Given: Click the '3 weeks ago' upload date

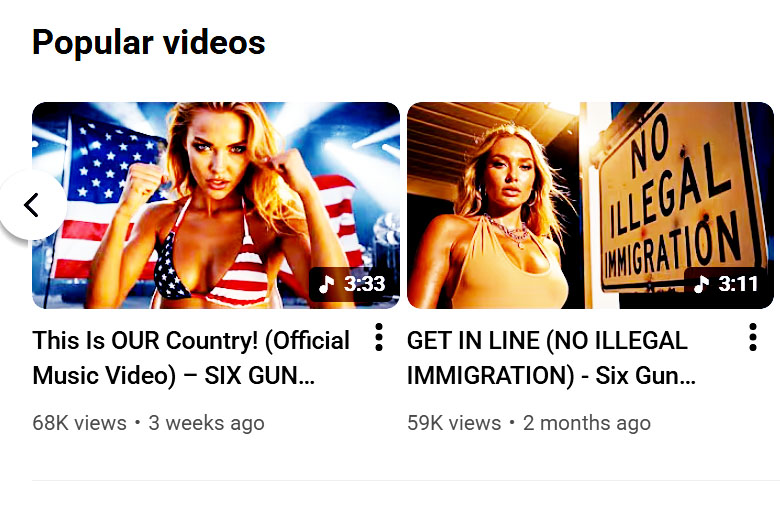Looking at the screenshot, I should point(206,423).
